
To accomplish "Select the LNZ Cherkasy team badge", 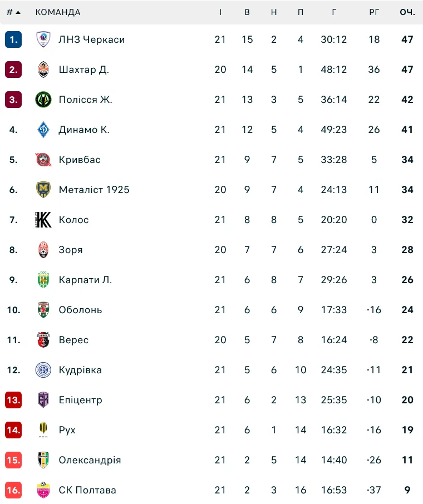I will pos(43,39).
